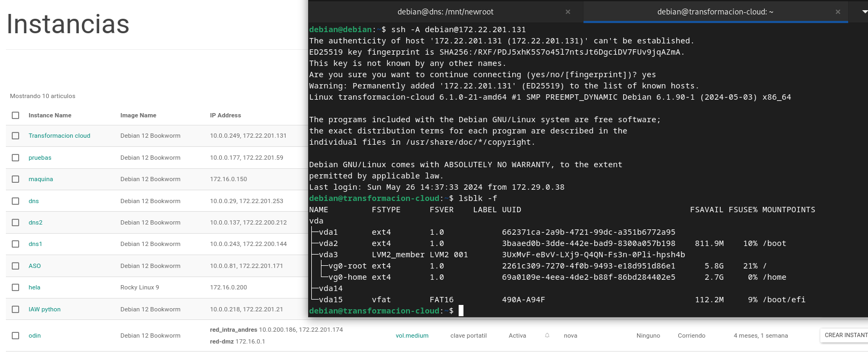
Task: Click the 'nova' availability zone cell
Action: coord(571,335)
